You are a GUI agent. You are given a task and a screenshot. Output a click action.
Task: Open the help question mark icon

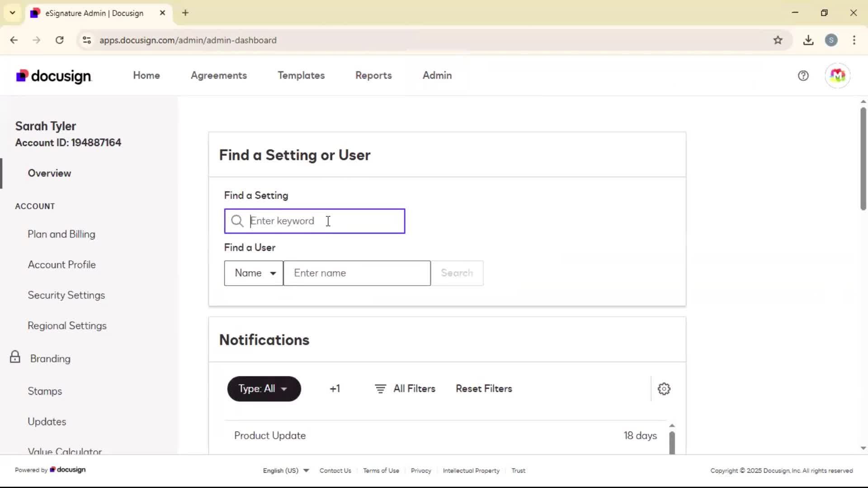tap(803, 76)
